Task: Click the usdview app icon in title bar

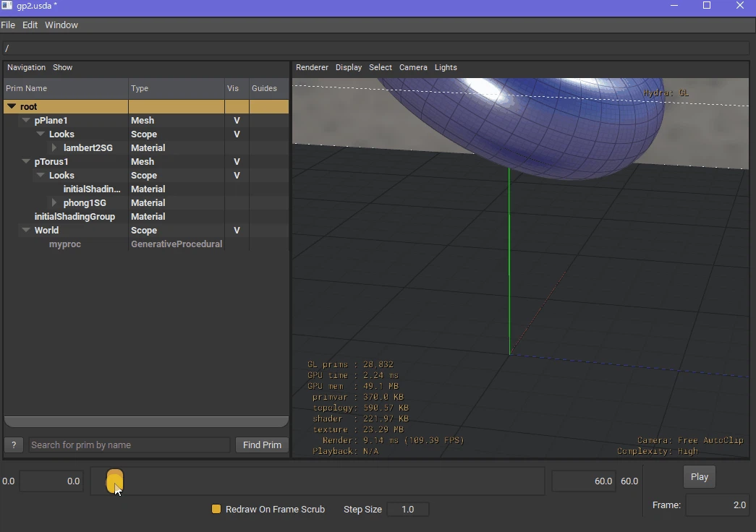Action: pos(7,6)
